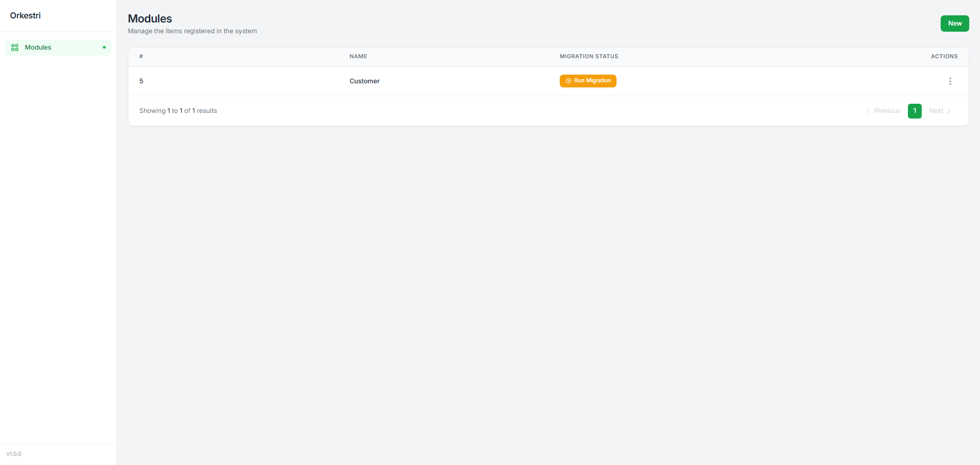Click the green status dot next to Modules
This screenshot has width=980, height=465.
pyautogui.click(x=104, y=47)
